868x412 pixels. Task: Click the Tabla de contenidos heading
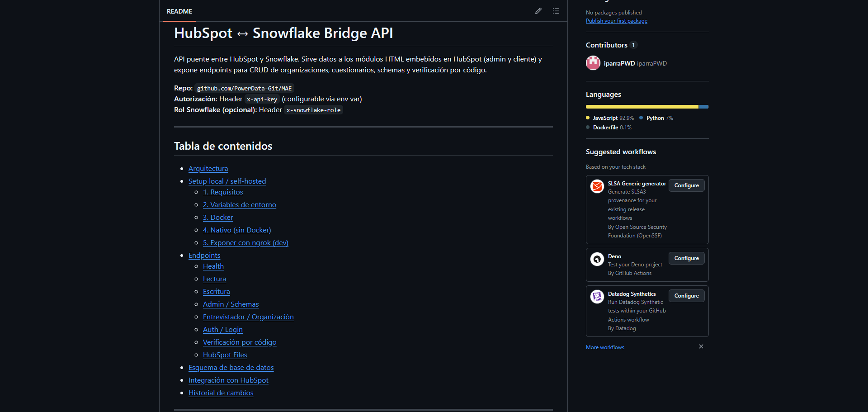(x=223, y=146)
